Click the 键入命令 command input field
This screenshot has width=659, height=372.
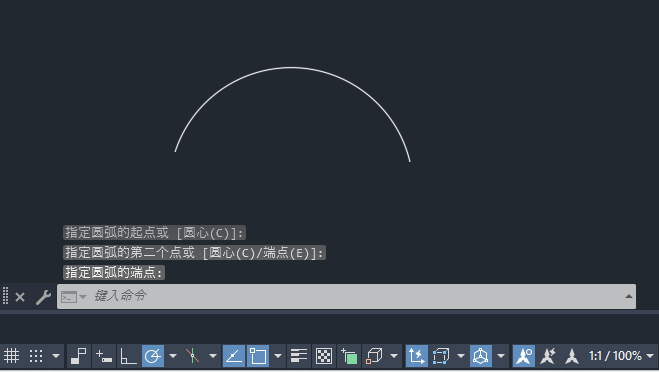pyautogui.click(x=346, y=296)
